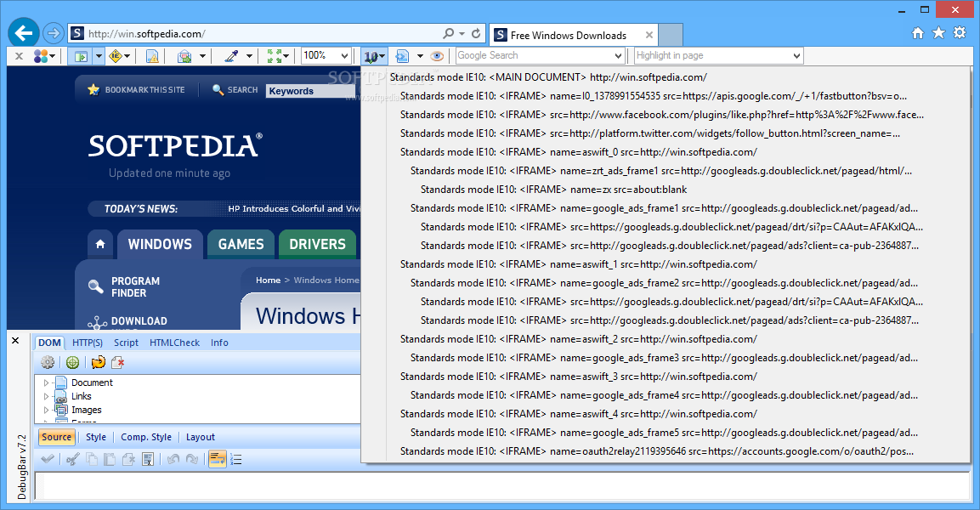
Task: Open the Highlight in page dropdown arrow
Action: 796,55
